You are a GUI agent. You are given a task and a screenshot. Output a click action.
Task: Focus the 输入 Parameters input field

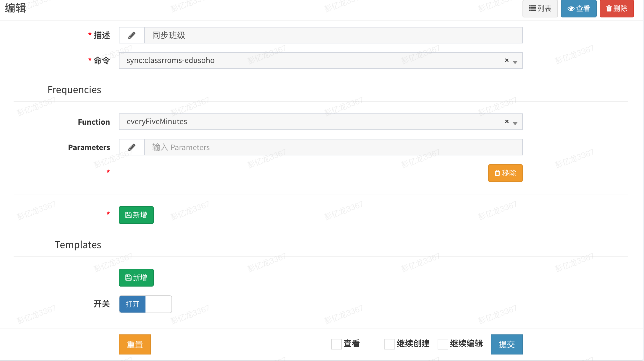(333, 147)
